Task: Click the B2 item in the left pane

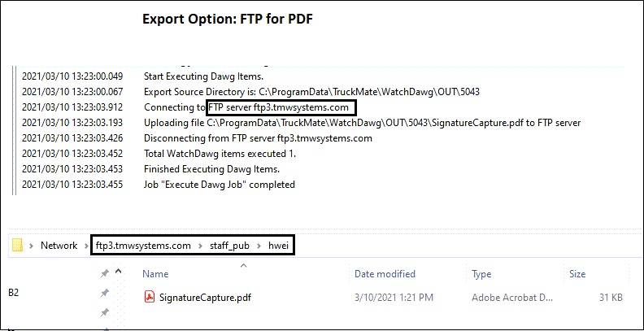Action: click(x=15, y=290)
